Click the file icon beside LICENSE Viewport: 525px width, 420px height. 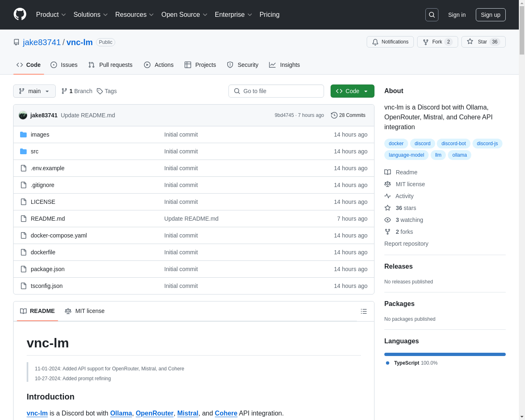(x=23, y=202)
